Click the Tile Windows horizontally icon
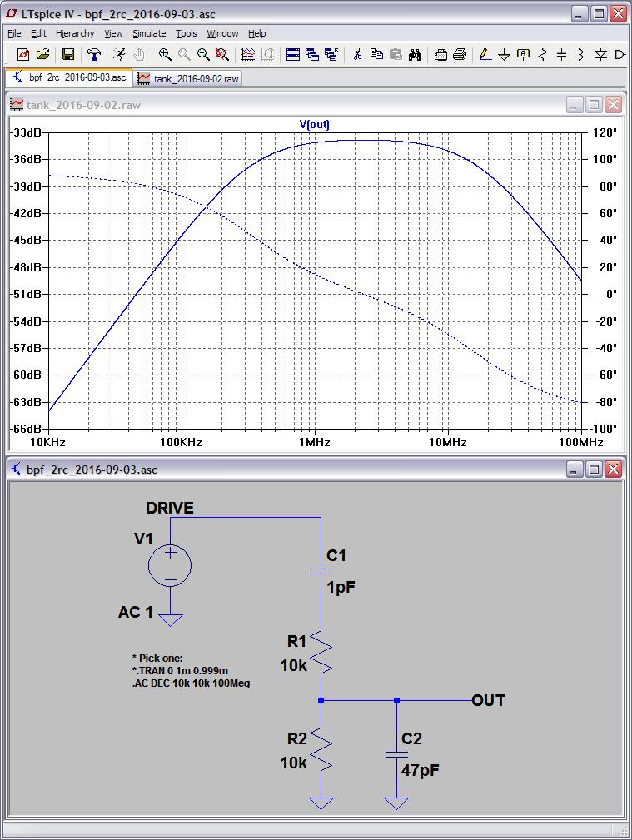This screenshot has height=840, width=632. (x=292, y=54)
